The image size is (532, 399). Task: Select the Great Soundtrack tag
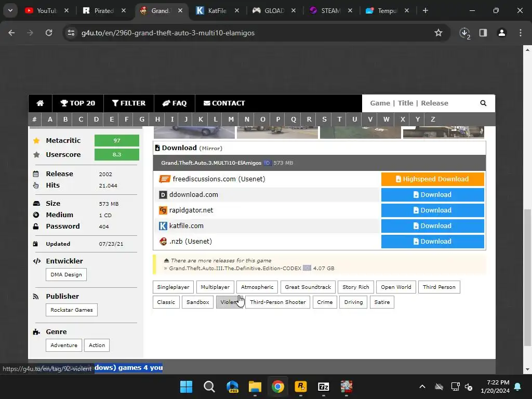tap(308, 287)
